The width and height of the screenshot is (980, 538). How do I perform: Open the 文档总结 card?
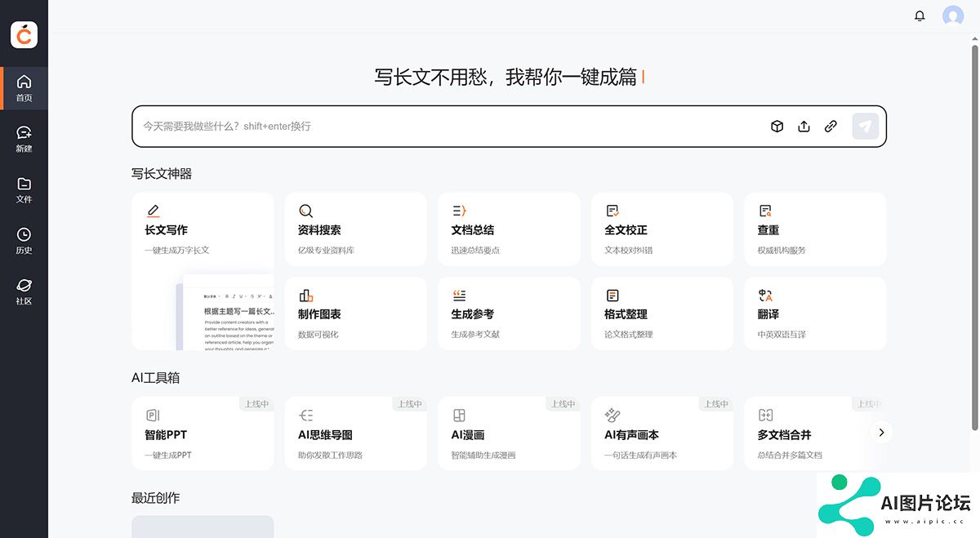click(x=509, y=229)
